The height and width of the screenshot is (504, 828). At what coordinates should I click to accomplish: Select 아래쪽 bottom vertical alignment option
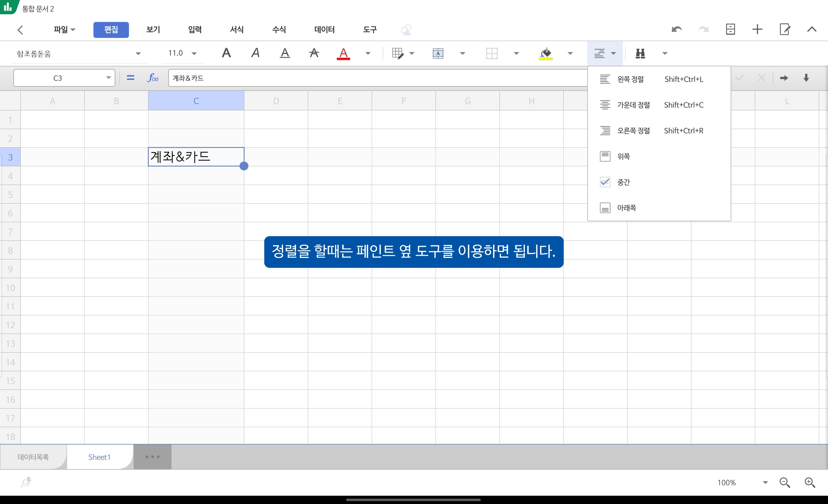click(x=626, y=208)
